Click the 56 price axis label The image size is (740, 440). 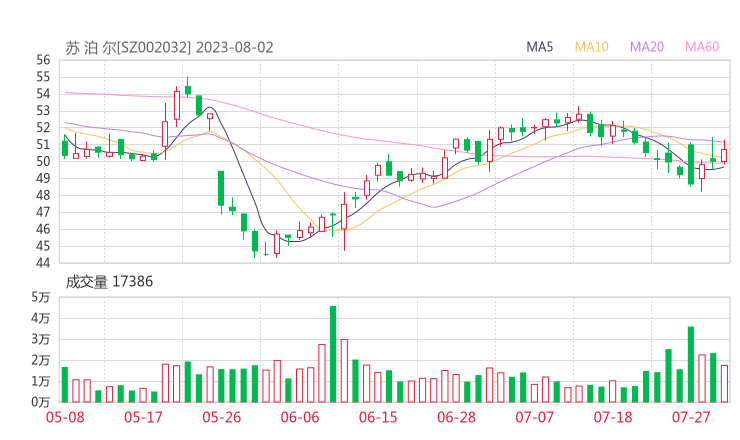43,60
